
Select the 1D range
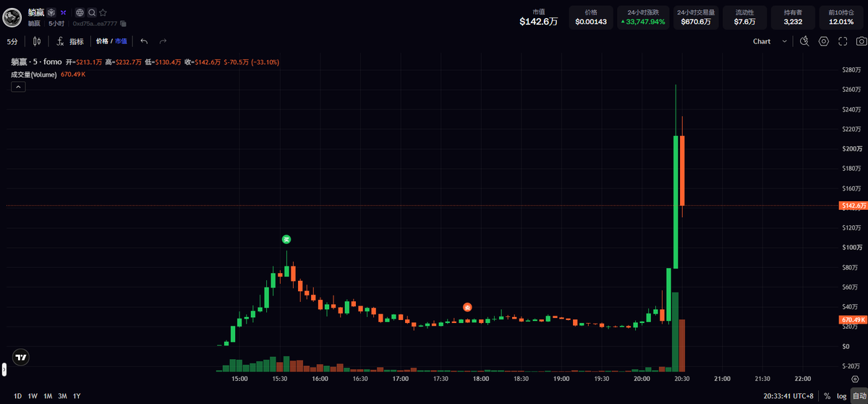[x=17, y=396]
